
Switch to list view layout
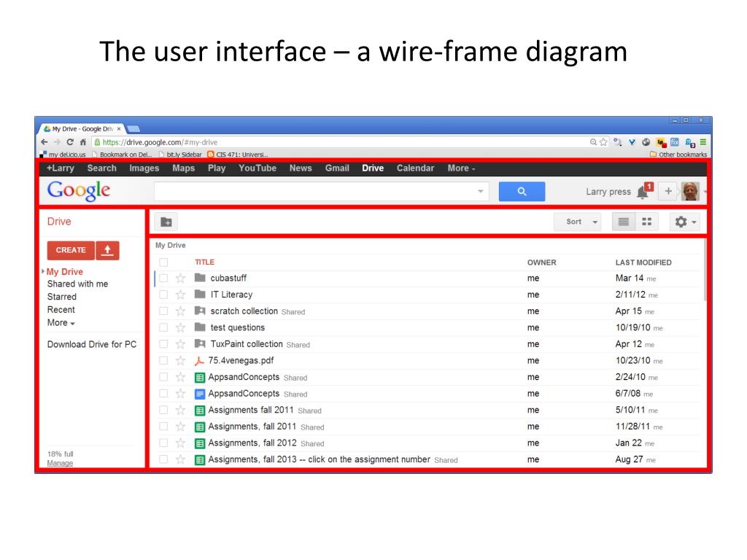pos(624,222)
